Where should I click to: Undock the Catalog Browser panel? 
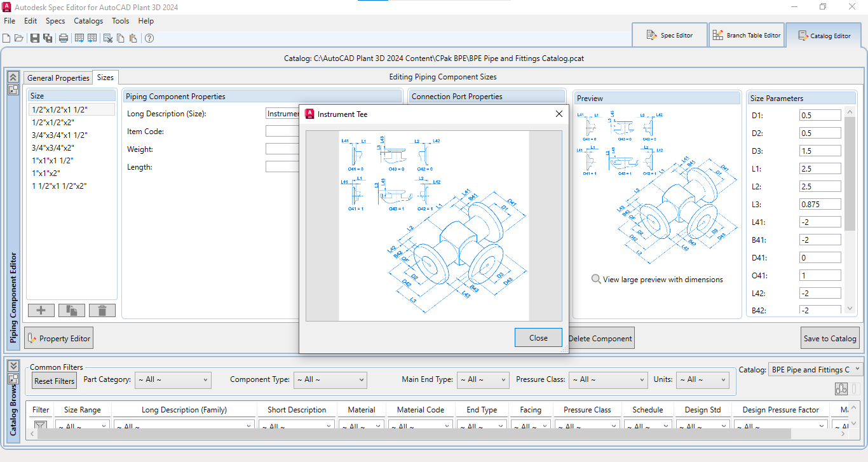pos(13,377)
